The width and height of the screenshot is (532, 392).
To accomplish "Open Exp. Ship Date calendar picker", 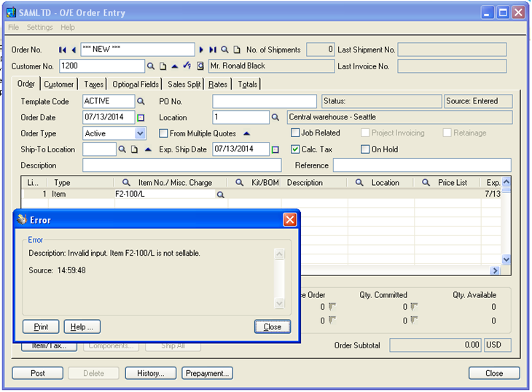I will [275, 149].
